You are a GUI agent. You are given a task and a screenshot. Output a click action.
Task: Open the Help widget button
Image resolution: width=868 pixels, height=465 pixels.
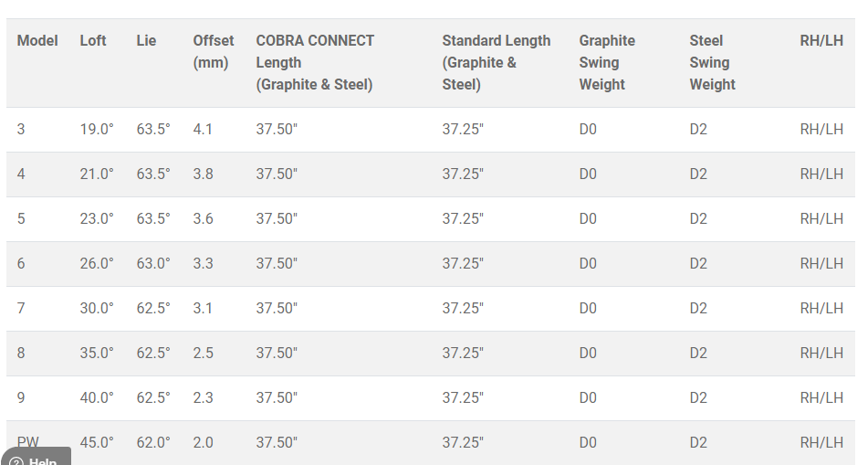click(37, 458)
